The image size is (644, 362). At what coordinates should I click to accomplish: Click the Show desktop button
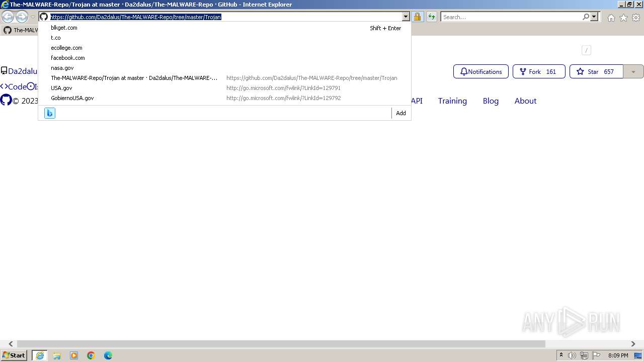click(x=638, y=355)
